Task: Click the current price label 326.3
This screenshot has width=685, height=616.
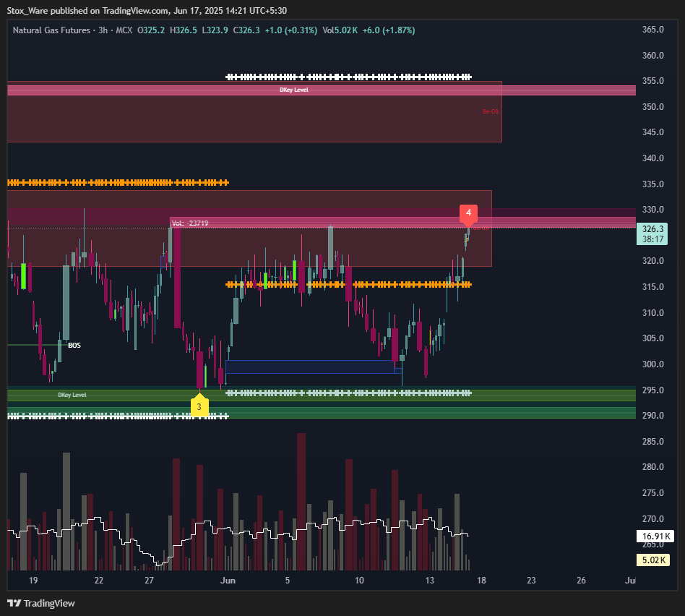Action: [652, 228]
